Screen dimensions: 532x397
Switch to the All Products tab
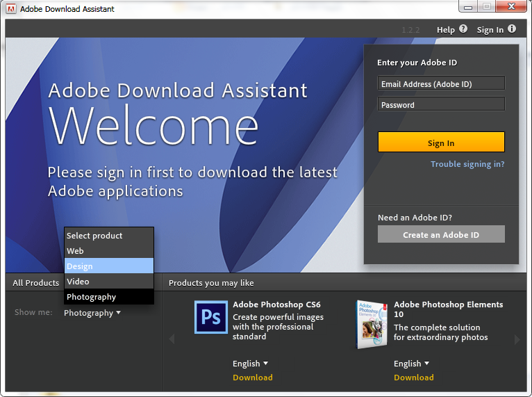tap(35, 282)
